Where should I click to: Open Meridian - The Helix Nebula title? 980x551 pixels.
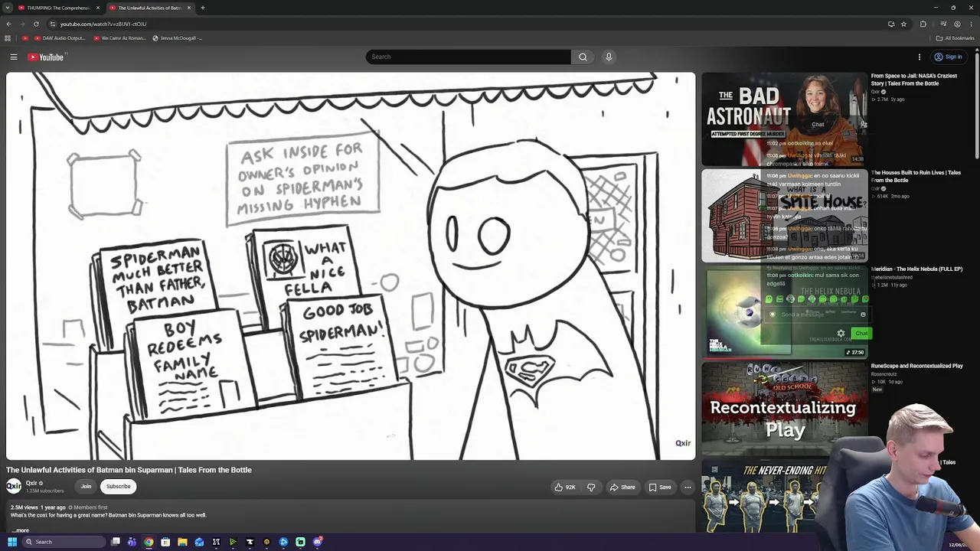pos(916,269)
